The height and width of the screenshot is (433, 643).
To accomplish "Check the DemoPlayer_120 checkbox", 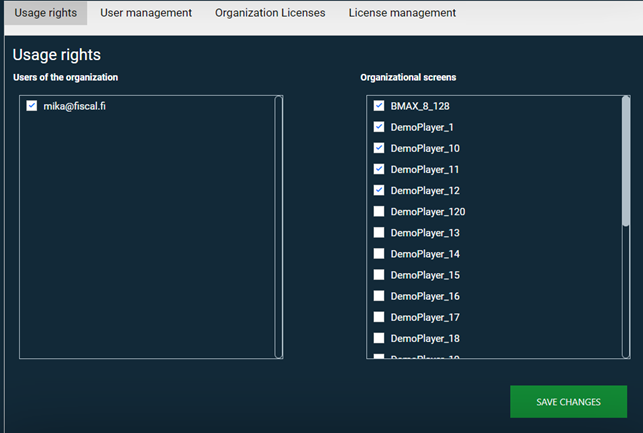I will (379, 211).
